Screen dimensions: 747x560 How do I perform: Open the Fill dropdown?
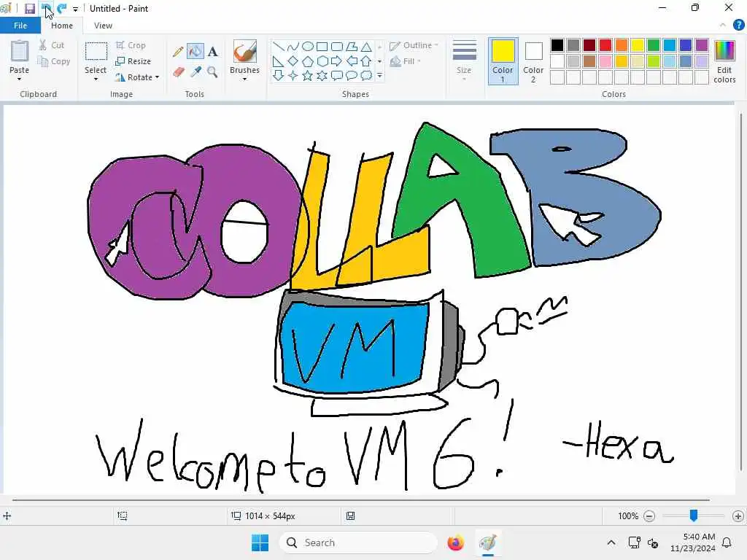(x=406, y=61)
